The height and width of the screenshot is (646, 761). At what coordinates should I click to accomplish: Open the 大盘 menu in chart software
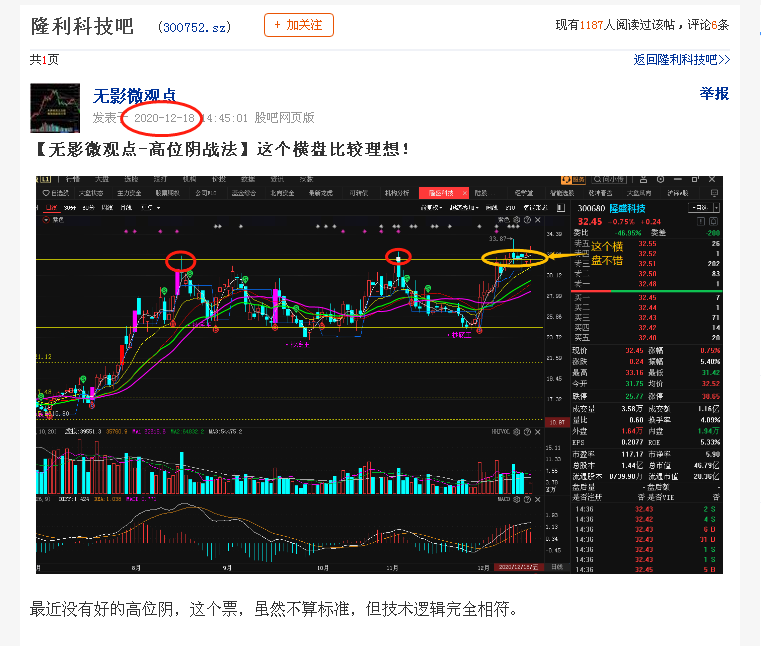102,180
